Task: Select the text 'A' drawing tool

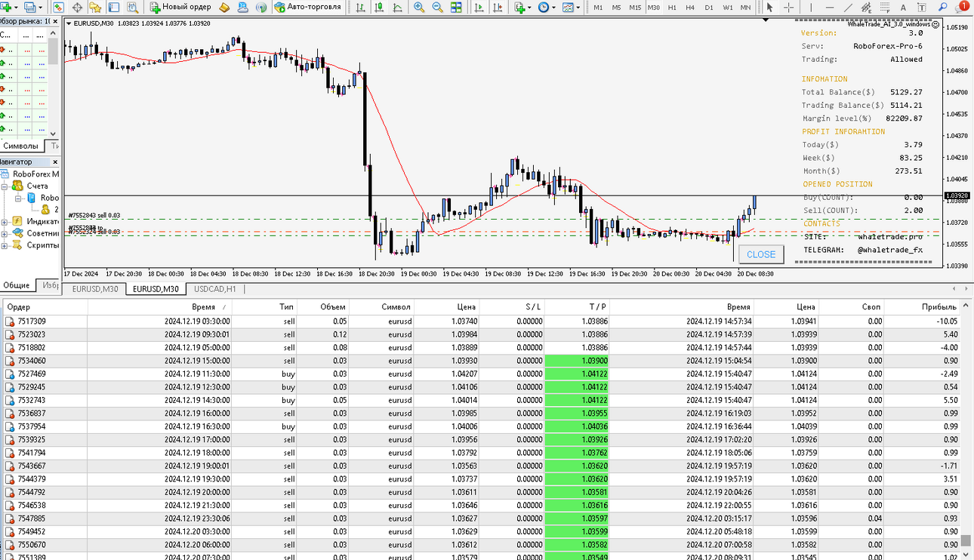Action: 903,8
